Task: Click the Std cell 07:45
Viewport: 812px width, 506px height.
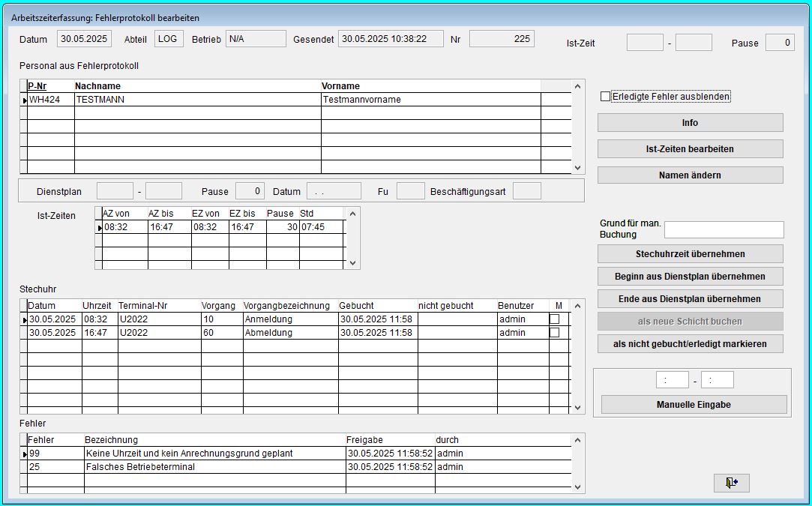Action: 321,227
